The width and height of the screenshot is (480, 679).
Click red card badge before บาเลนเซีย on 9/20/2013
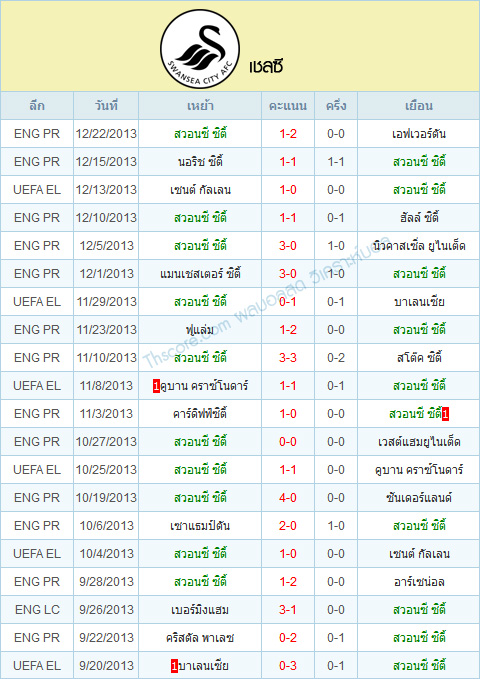point(174,666)
